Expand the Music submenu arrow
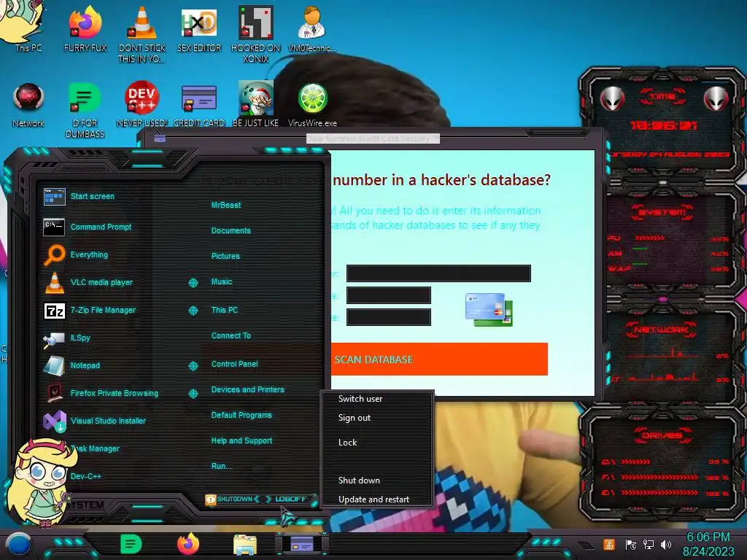Image resolution: width=747 pixels, height=560 pixels. 193,283
